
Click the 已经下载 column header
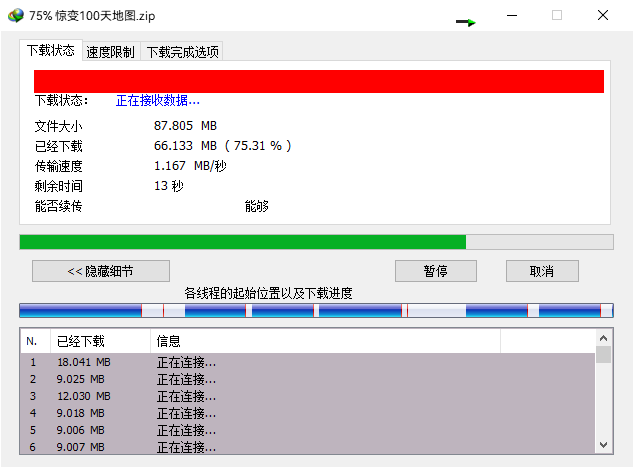tap(100, 341)
